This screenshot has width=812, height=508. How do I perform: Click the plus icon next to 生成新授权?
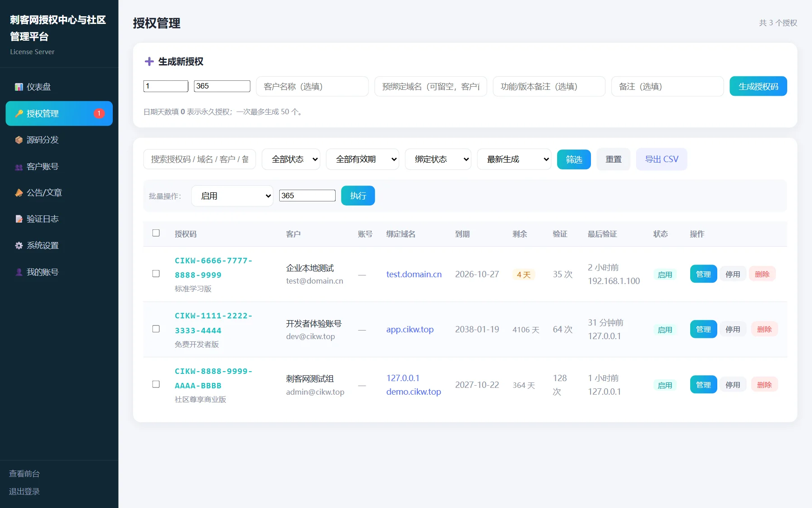[149, 61]
